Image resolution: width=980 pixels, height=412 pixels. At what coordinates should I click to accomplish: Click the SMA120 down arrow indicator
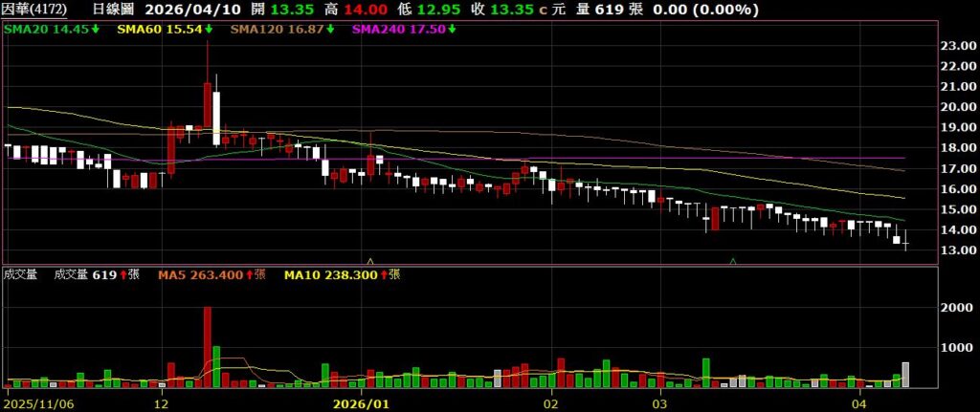pos(331,30)
